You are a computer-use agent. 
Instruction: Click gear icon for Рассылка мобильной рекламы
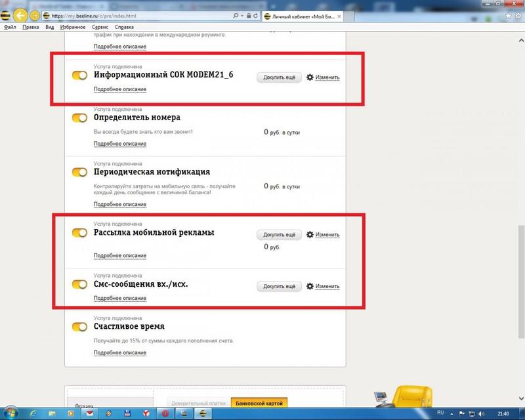tap(310, 234)
